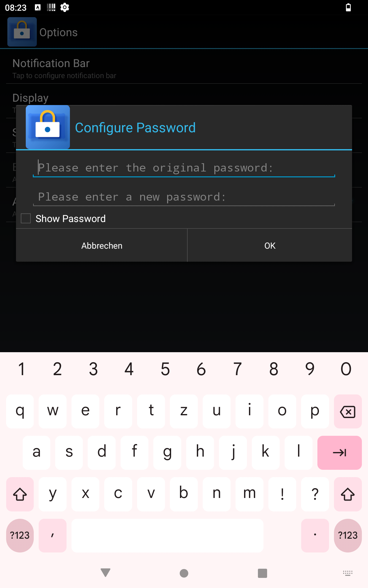Tap the home circle navigation button
Image resolution: width=368 pixels, height=588 pixels.
184,573
